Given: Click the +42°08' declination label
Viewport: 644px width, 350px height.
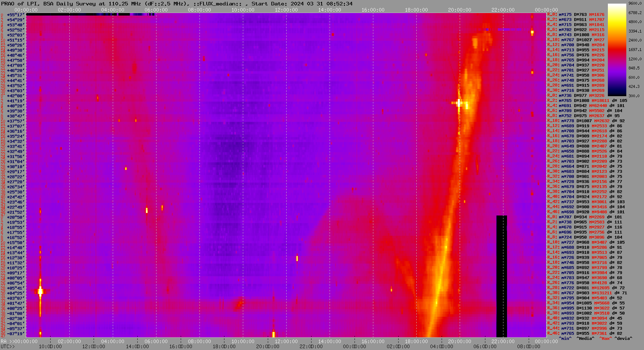Looking at the screenshot, I should point(16,96).
